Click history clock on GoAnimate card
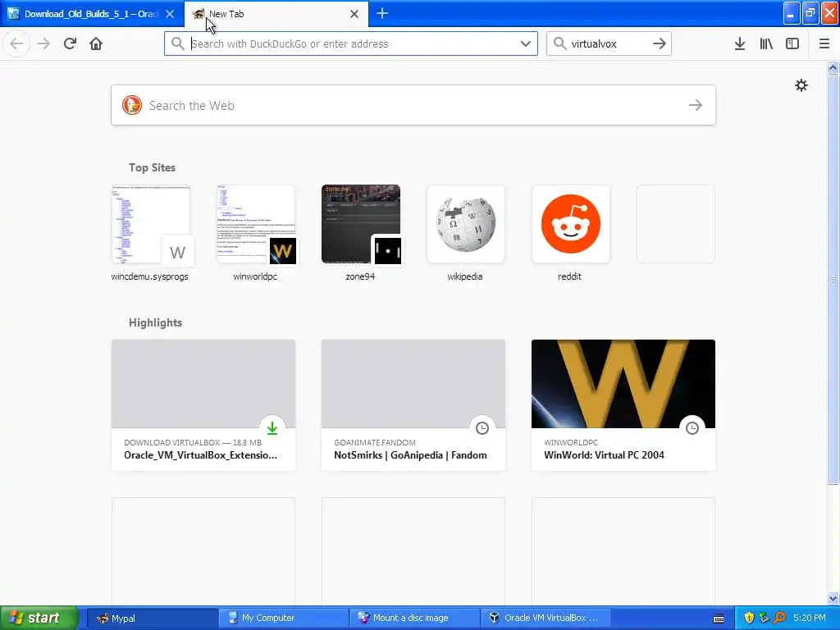 [x=482, y=428]
